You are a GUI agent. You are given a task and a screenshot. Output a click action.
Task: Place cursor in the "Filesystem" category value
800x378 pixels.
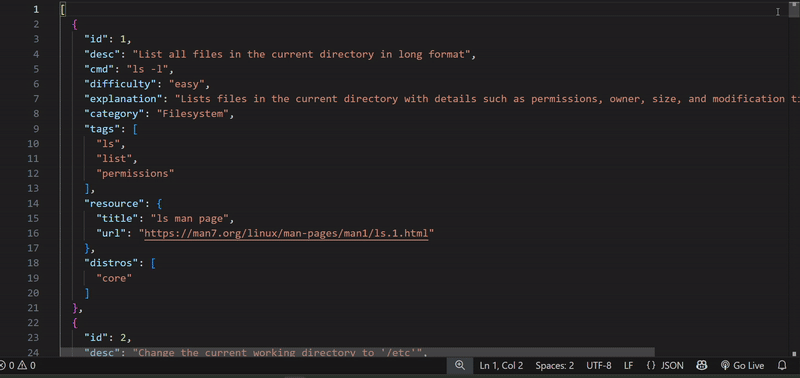click(x=193, y=114)
